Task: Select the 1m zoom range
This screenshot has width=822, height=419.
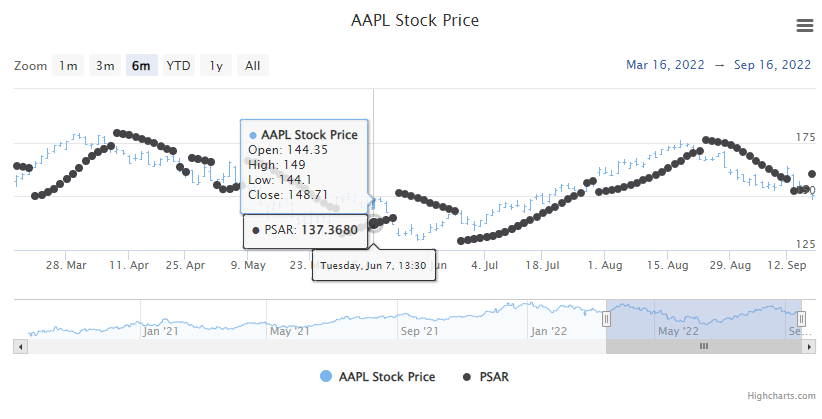Action: point(68,66)
